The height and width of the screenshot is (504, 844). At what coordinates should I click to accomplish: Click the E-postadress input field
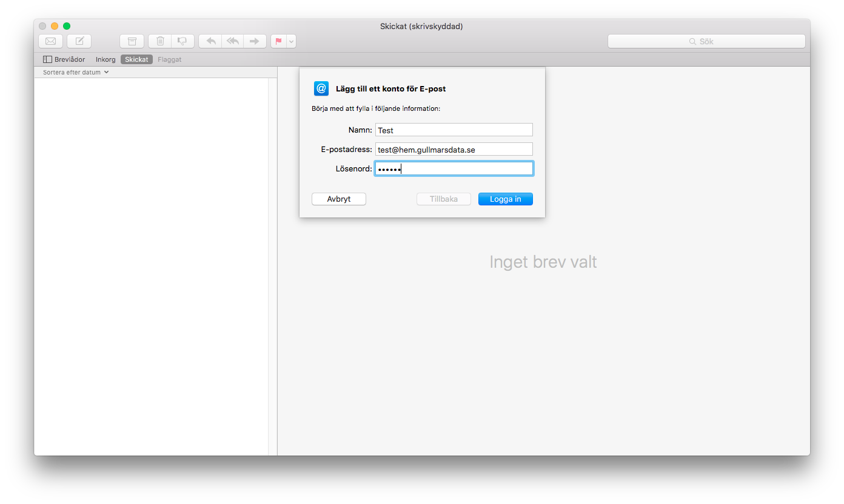pos(454,149)
